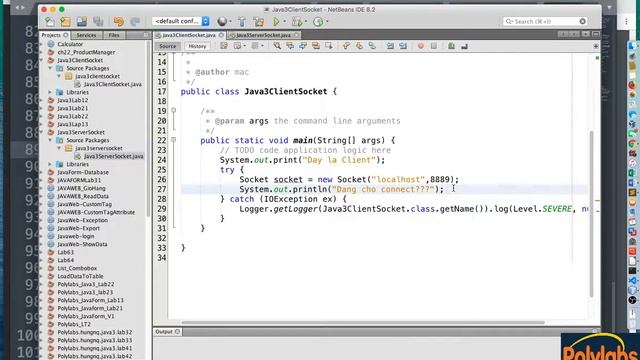Open the Services tab

coord(86,35)
